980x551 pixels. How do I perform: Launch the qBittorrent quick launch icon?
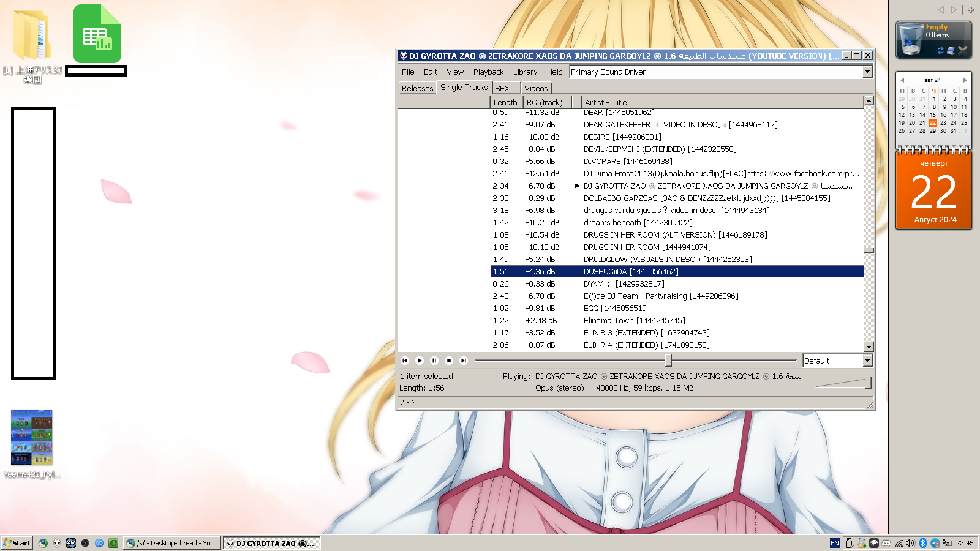[x=99, y=543]
